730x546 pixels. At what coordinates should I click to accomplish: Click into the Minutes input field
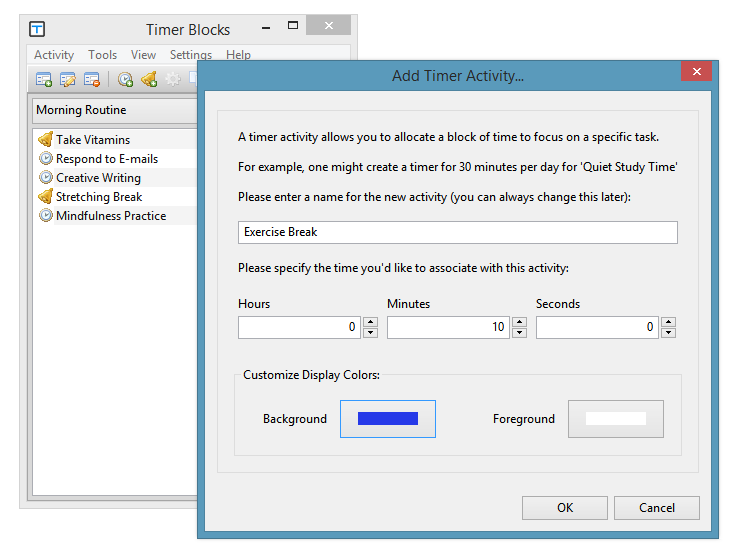click(448, 327)
